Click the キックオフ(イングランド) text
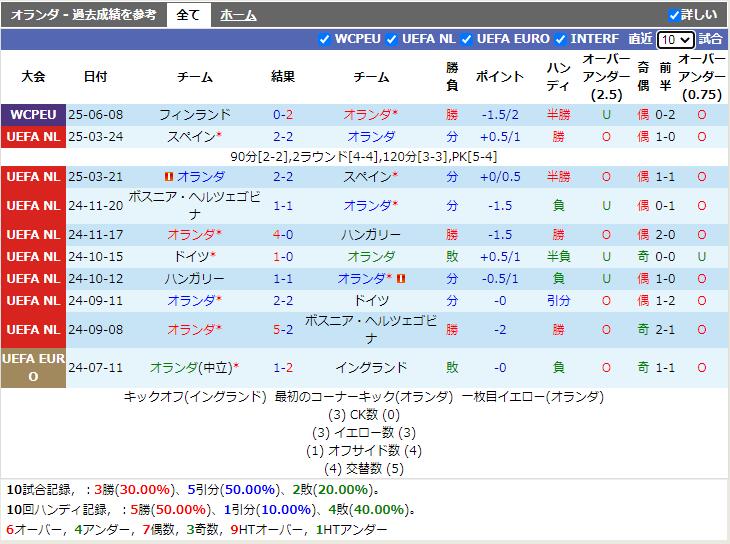 click(195, 397)
